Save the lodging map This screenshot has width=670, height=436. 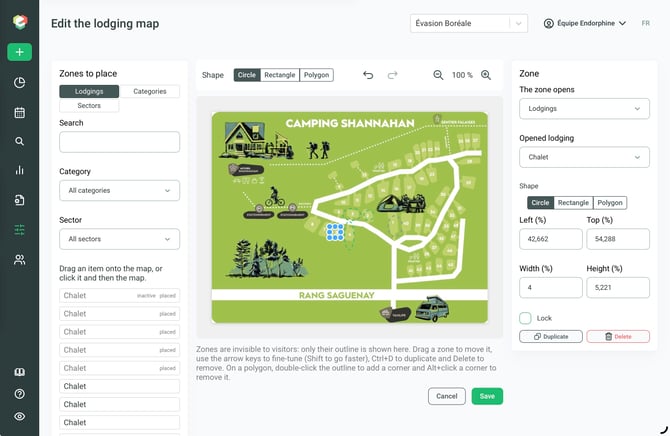[487, 396]
